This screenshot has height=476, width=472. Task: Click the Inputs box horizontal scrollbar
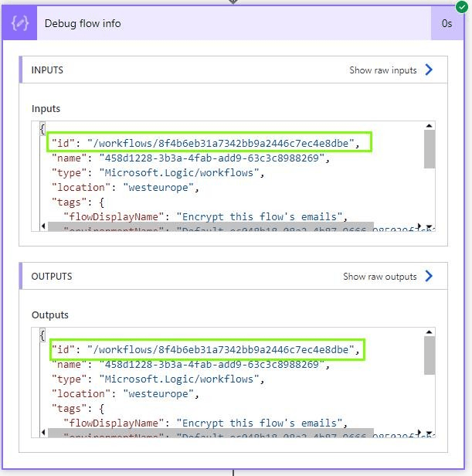[210, 227]
